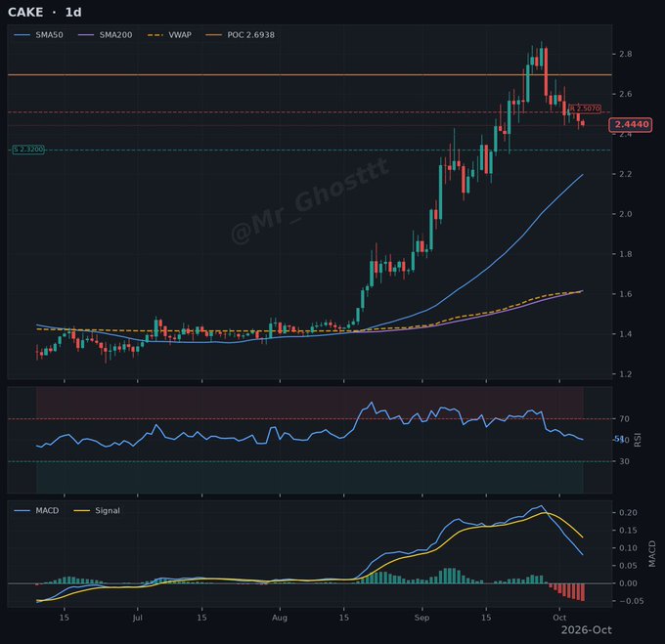The height and width of the screenshot is (644, 665).
Task: Click the 0.20 MACD axis tick
Action: [628, 513]
